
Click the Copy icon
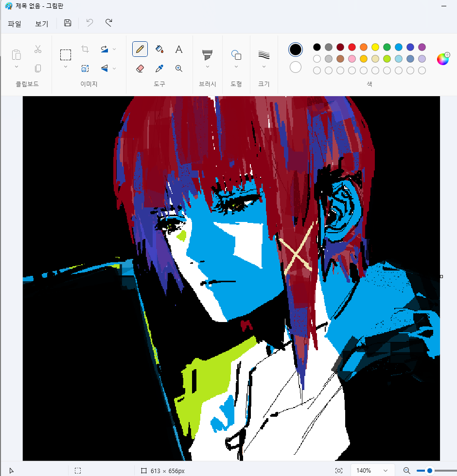click(38, 68)
